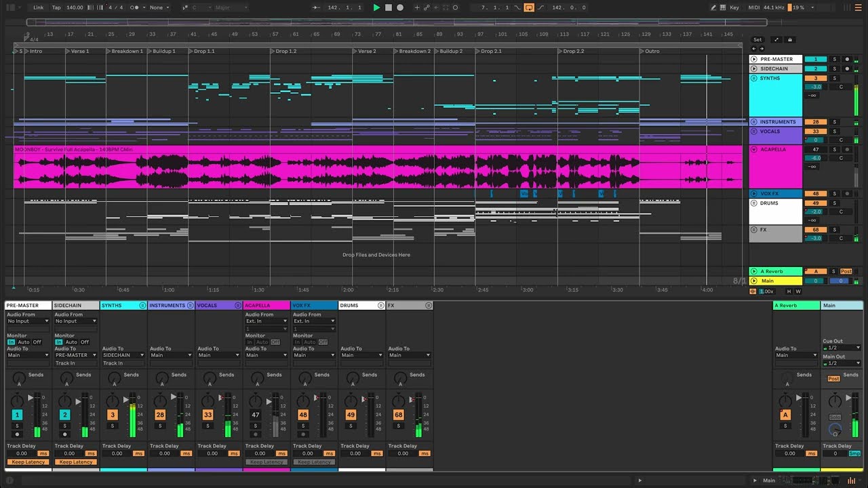Enable Key map mode
The image size is (868, 488).
pos(734,7)
